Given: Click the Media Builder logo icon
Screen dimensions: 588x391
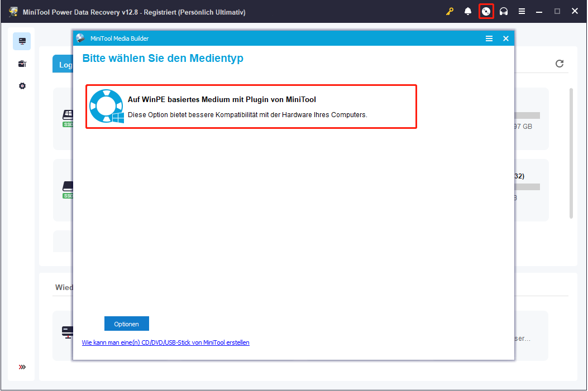Looking at the screenshot, I should click(x=81, y=38).
